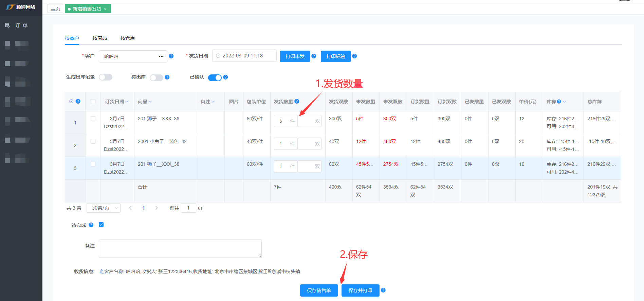The width and height of the screenshot is (644, 301).
Task: Enable the 生成出库记录 switch
Action: click(x=106, y=77)
